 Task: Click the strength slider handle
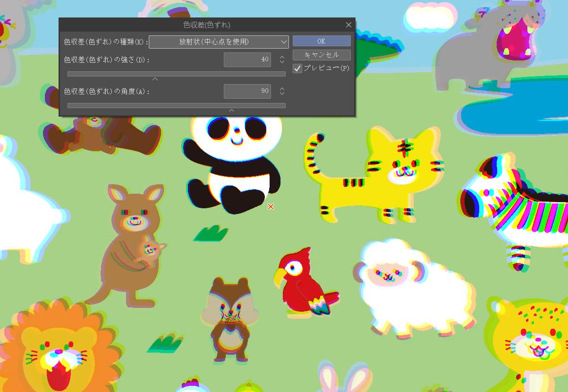155,78
